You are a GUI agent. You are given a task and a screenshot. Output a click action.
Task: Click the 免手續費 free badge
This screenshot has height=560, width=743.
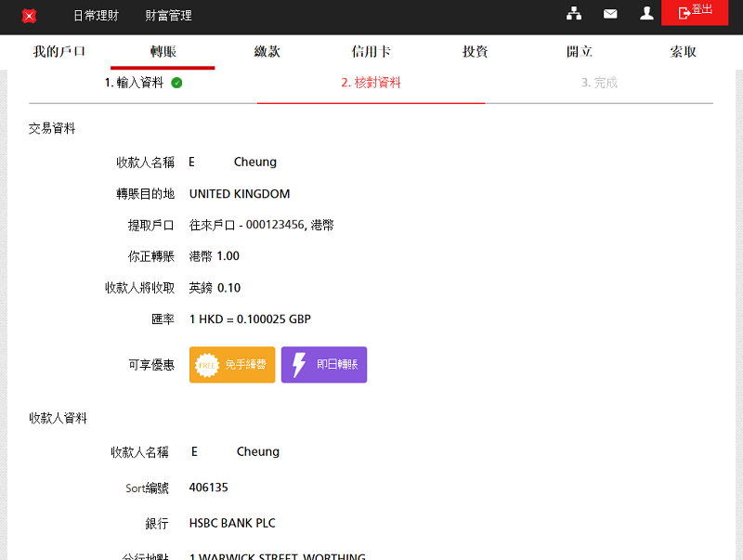pyautogui.click(x=232, y=365)
